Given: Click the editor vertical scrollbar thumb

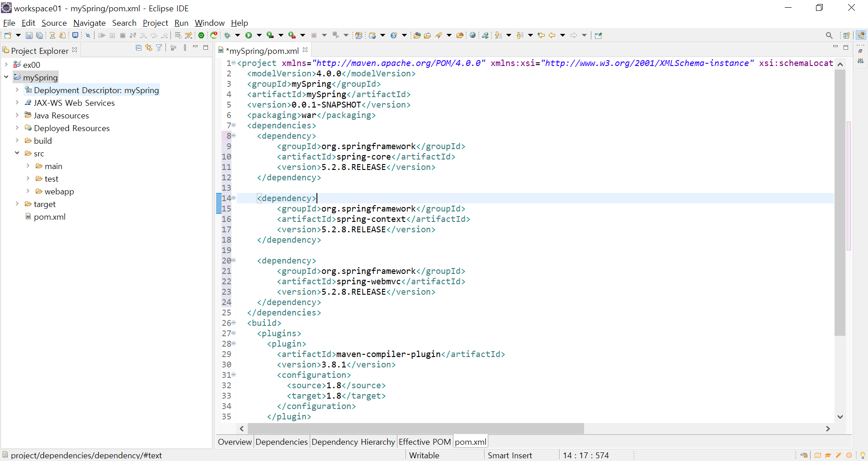Looking at the screenshot, I should point(840,202).
